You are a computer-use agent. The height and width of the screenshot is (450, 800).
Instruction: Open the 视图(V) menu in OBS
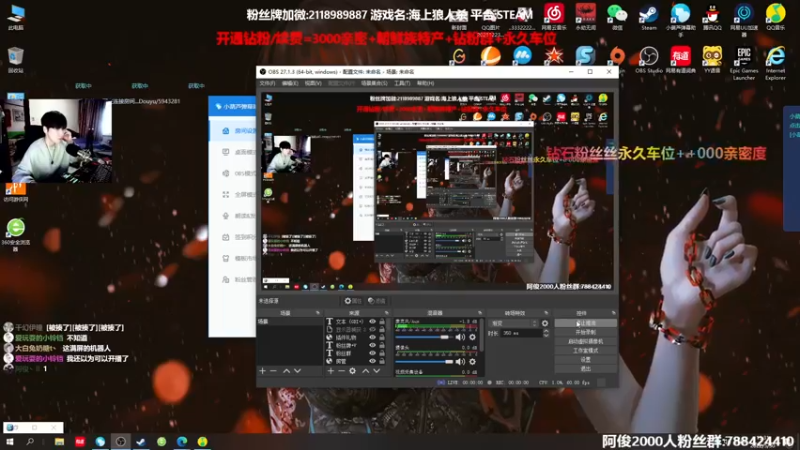[313, 83]
